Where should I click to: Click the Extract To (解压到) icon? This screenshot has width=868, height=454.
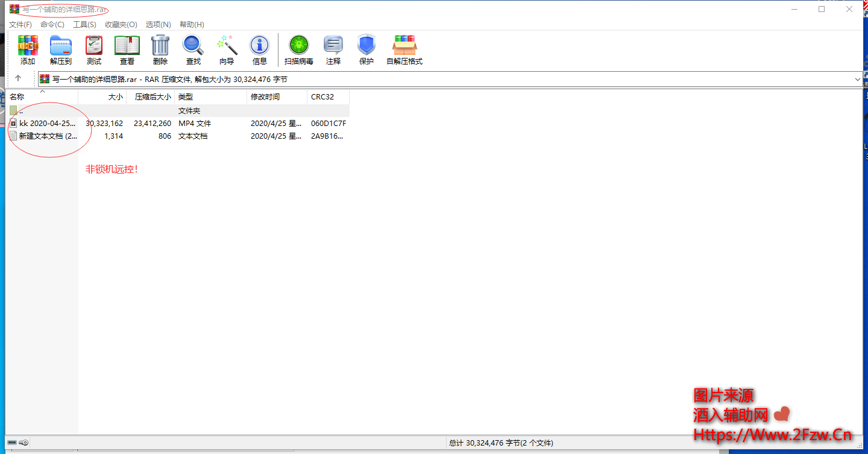click(61, 46)
